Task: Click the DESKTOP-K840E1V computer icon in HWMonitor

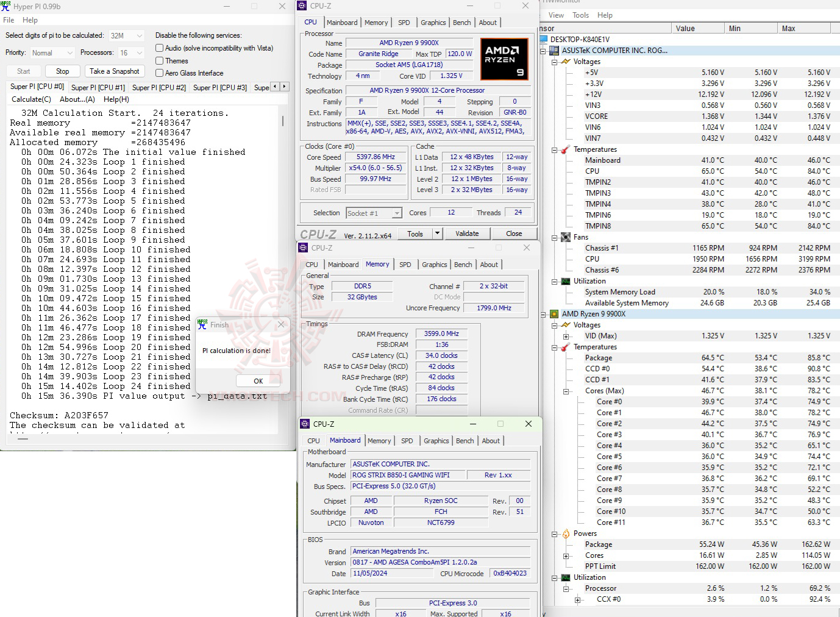Action: point(544,40)
